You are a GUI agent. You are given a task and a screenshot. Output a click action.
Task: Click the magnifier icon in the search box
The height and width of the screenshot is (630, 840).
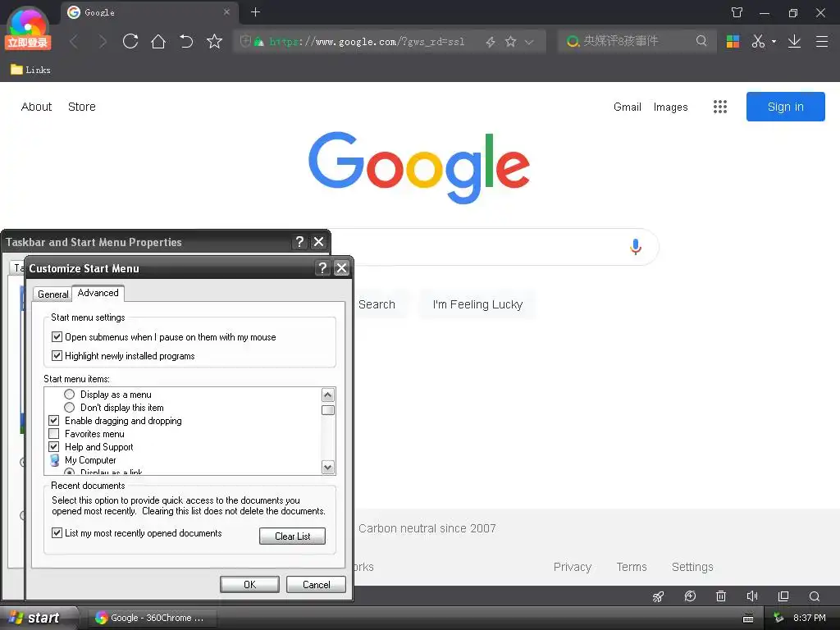pyautogui.click(x=701, y=41)
